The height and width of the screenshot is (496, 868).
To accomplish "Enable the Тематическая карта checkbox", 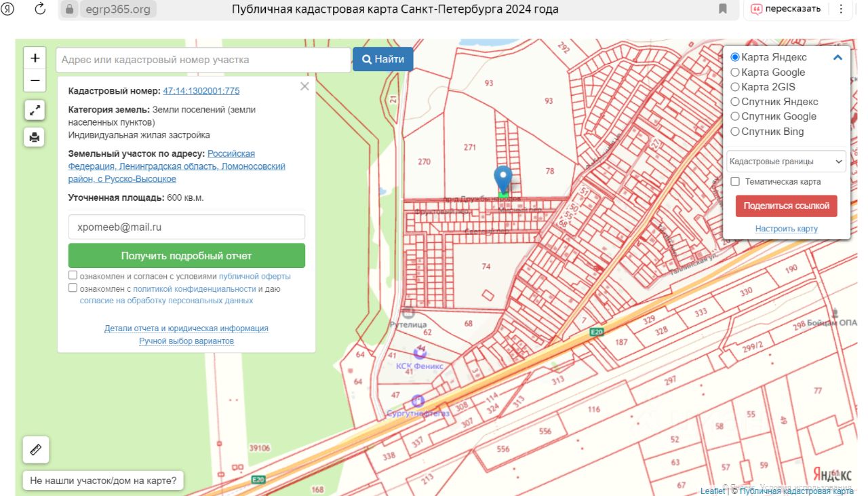I will [x=735, y=182].
